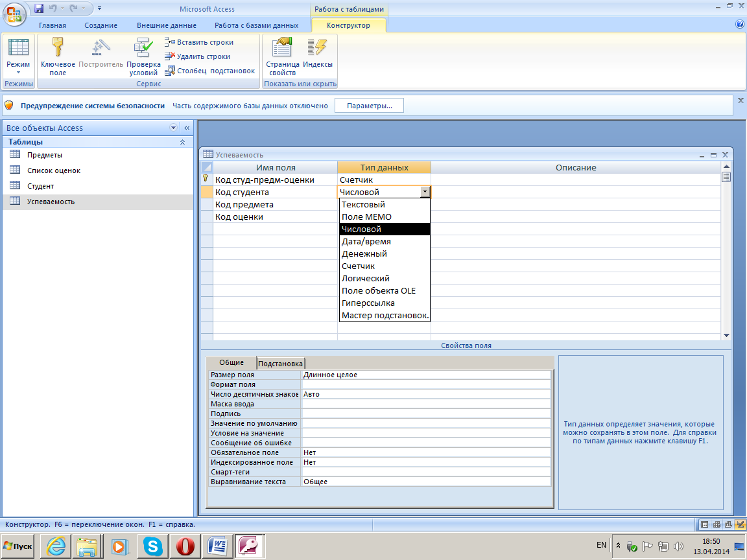747x560 pixels.
Task: Open the Режим view switcher
Action: point(18,56)
